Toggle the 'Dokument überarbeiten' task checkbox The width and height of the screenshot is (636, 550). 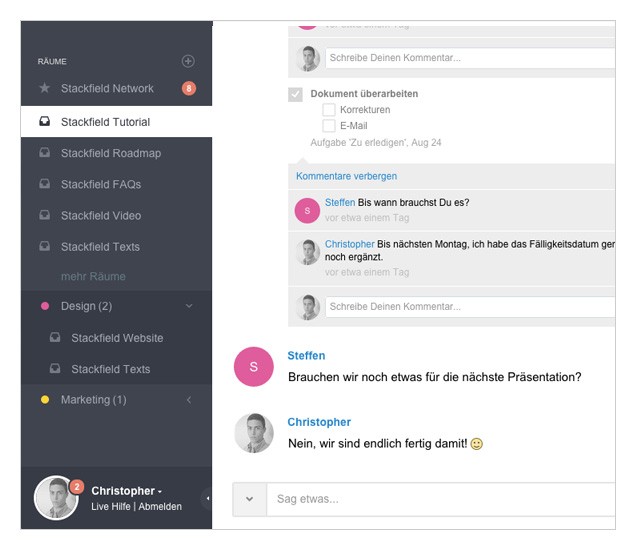click(295, 95)
